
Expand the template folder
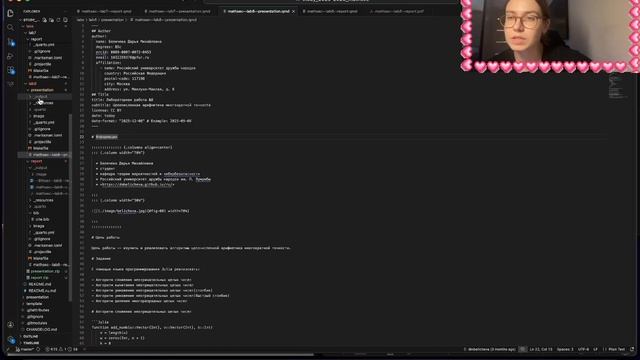(x=34, y=304)
